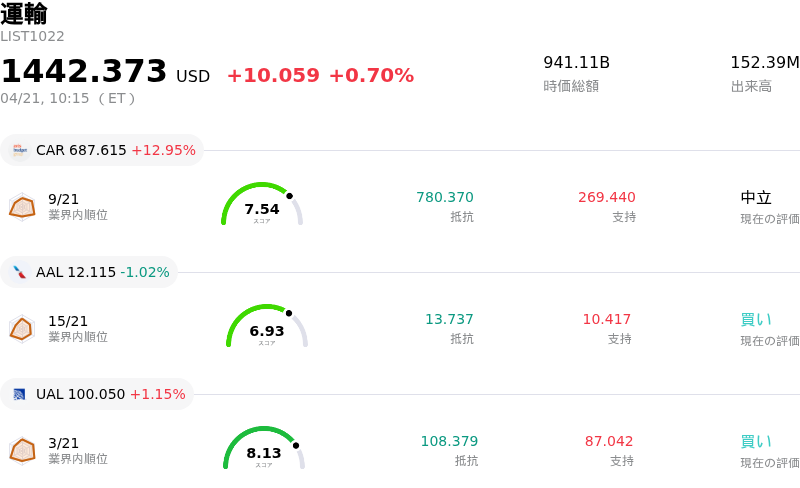
Task: Select the 運輸 sector title
Action: 24,14
